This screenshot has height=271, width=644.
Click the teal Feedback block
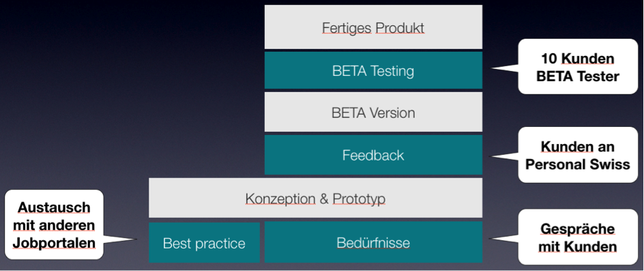[x=373, y=155]
